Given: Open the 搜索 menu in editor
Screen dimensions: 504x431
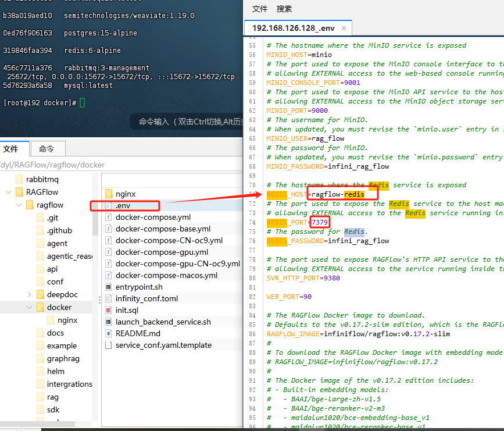Looking at the screenshot, I should click(284, 9).
